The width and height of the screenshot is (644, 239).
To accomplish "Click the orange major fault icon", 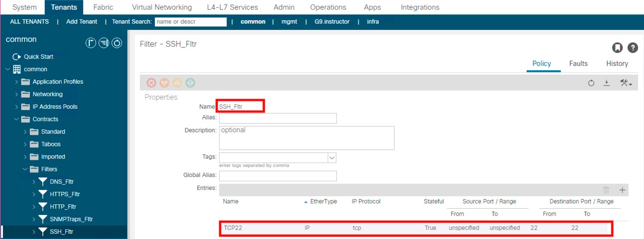I will (x=164, y=83).
